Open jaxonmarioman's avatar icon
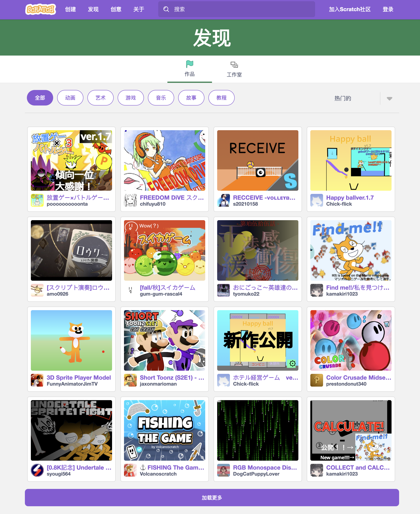The height and width of the screenshot is (514, 420). 130,380
